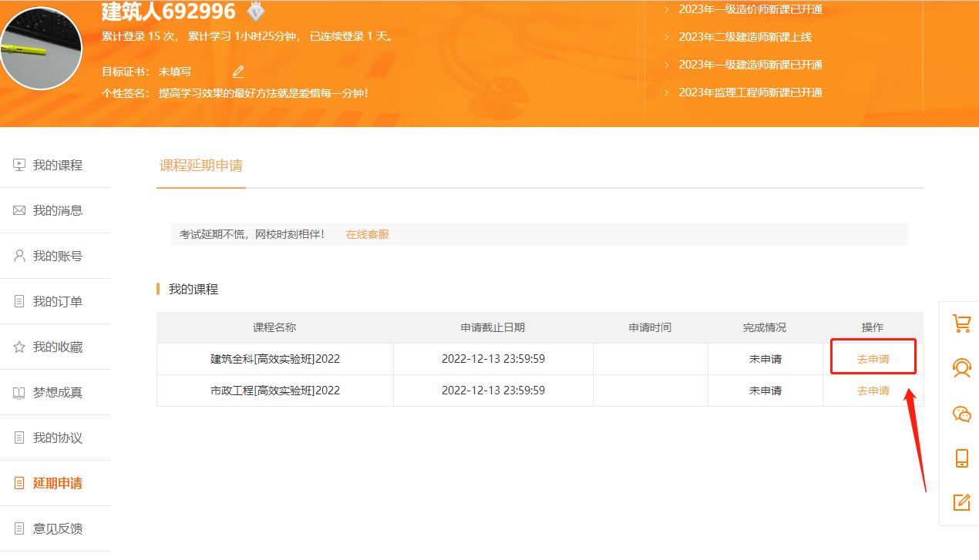Select 我的订单 from the sidebar
The width and height of the screenshot is (979, 560).
(57, 301)
